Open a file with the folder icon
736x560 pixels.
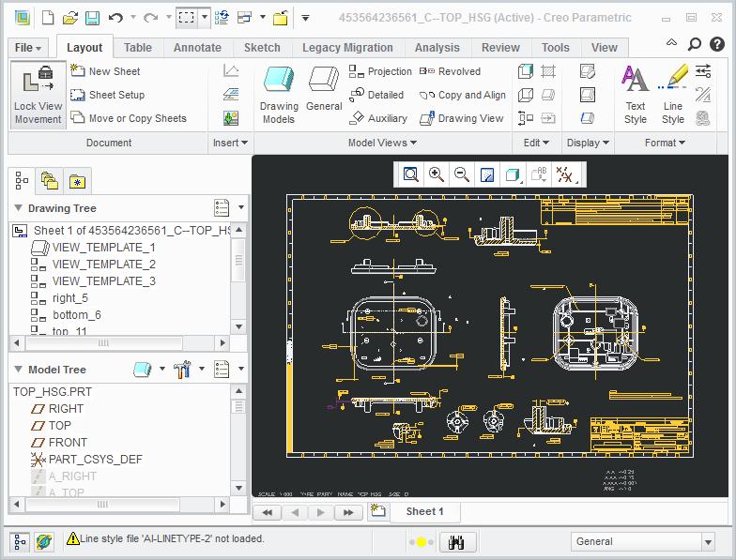click(x=69, y=18)
